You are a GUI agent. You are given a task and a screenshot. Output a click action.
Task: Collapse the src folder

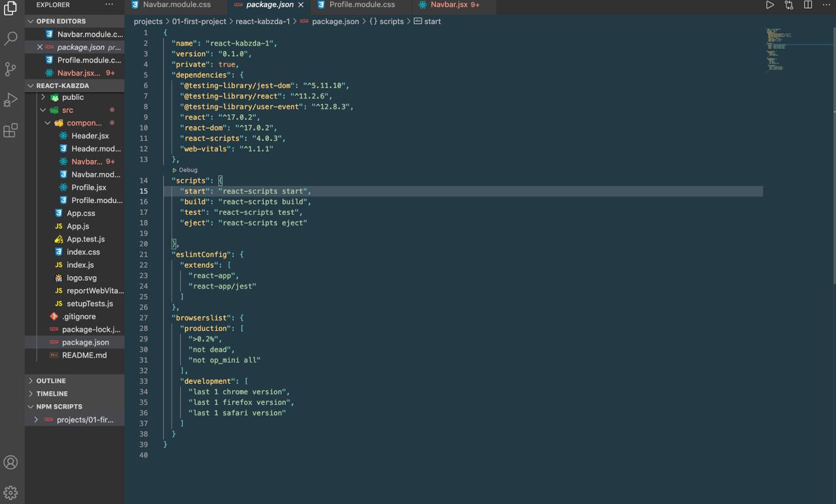[x=43, y=110]
